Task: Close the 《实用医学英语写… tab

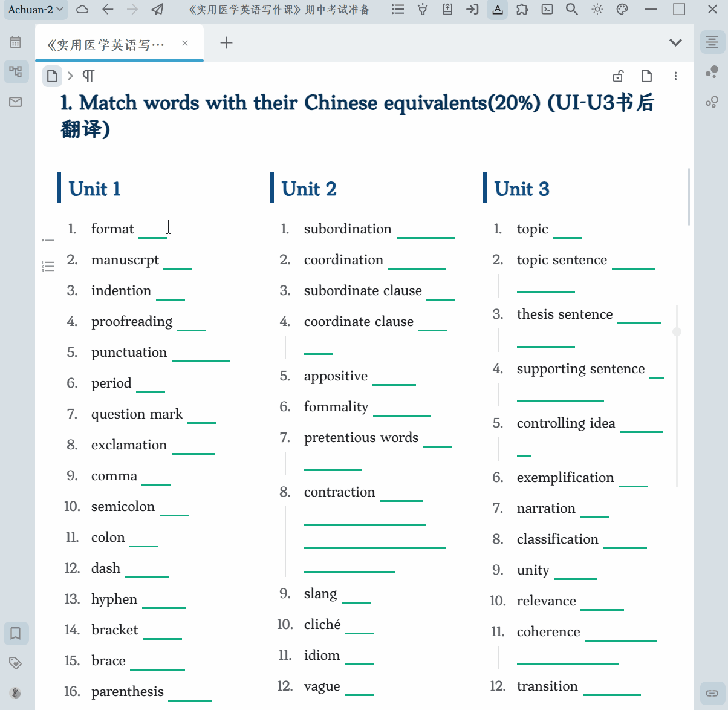Action: (x=185, y=43)
